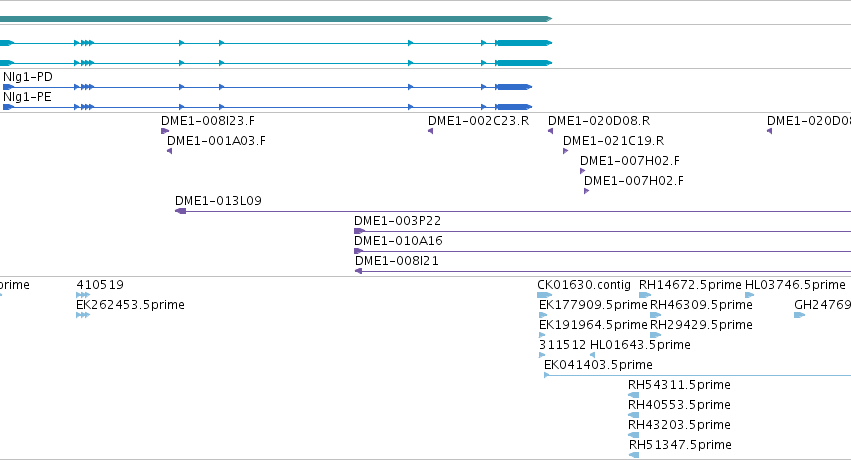Select the 410519 EST label
This screenshot has width=851, height=460.
[x=100, y=285]
